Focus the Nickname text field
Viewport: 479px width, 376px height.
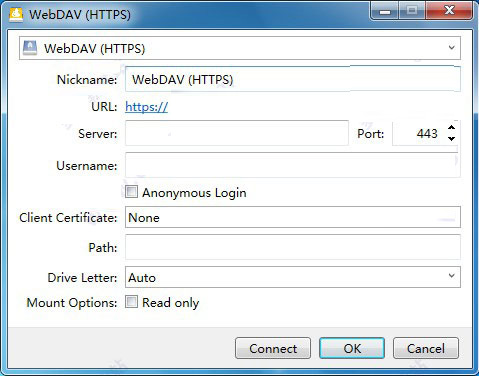click(293, 79)
